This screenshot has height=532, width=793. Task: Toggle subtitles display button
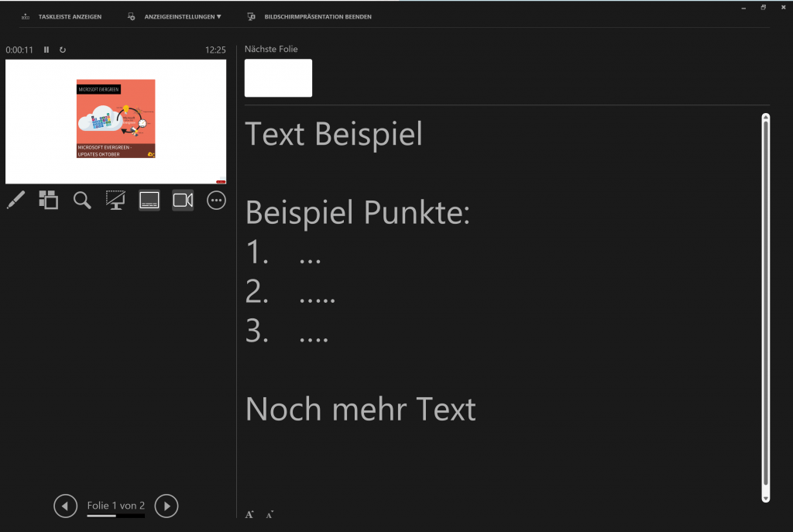149,201
